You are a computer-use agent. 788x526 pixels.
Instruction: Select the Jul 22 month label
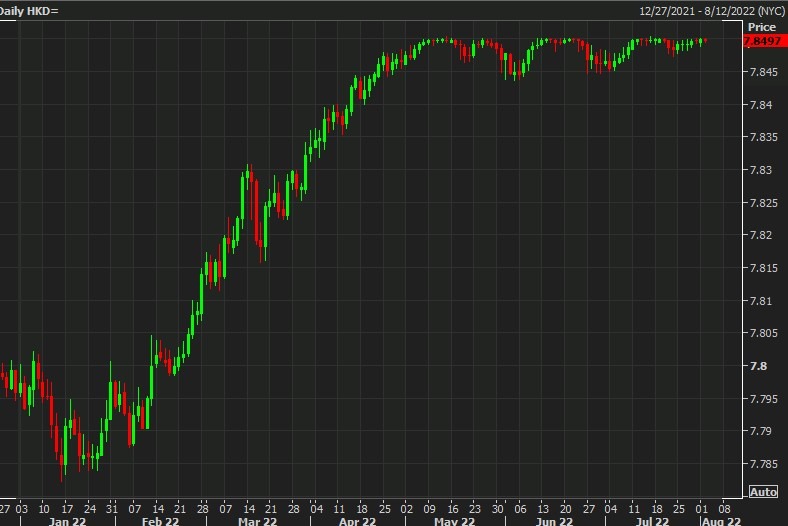tap(652, 521)
